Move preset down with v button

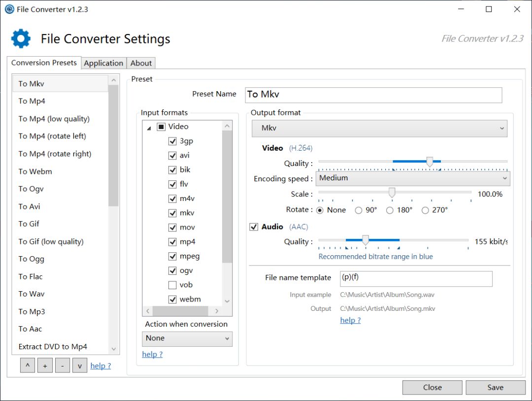click(x=79, y=366)
